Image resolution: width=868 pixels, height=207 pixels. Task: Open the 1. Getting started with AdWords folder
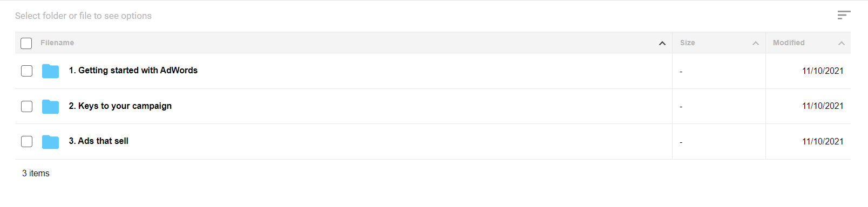pos(133,70)
